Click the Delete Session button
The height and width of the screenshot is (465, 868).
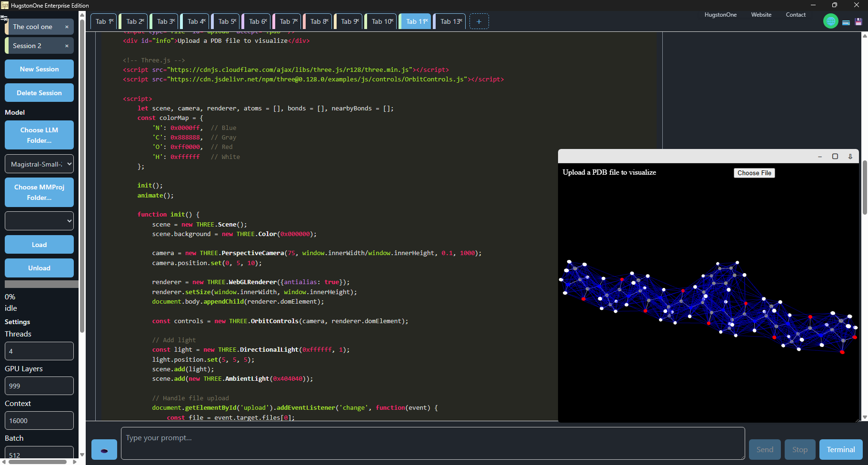coord(39,93)
